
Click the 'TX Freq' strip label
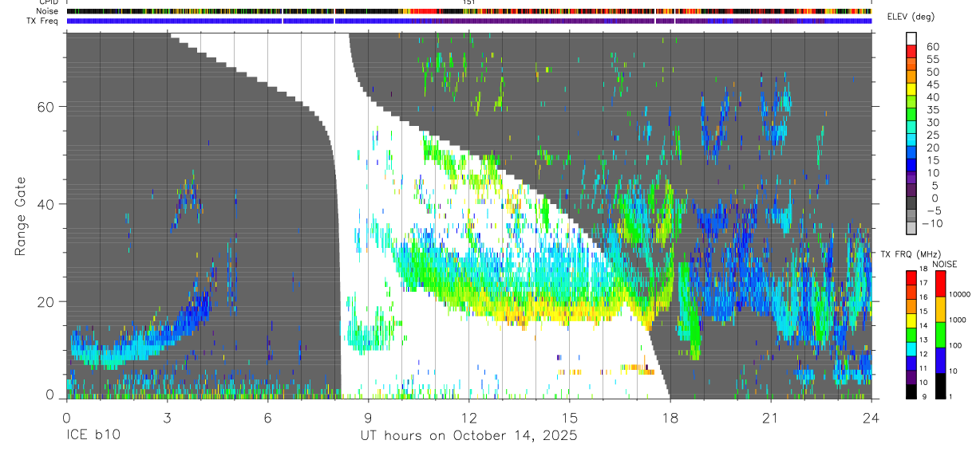44,21
